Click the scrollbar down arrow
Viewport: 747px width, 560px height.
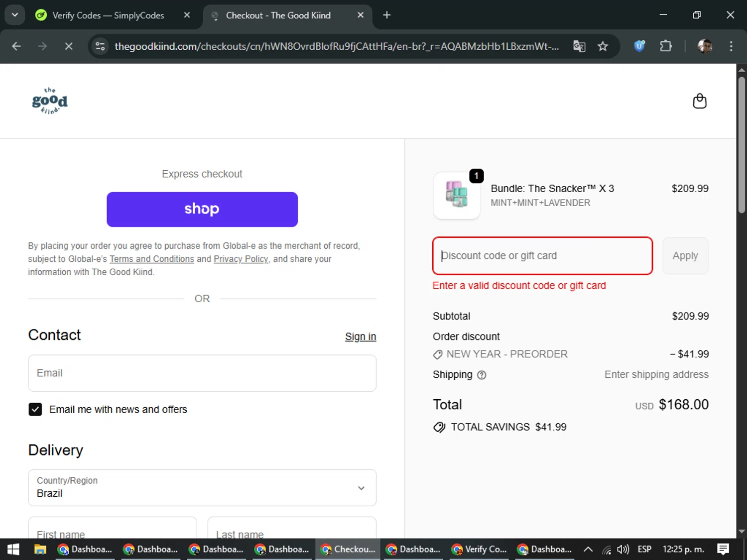tap(742, 532)
